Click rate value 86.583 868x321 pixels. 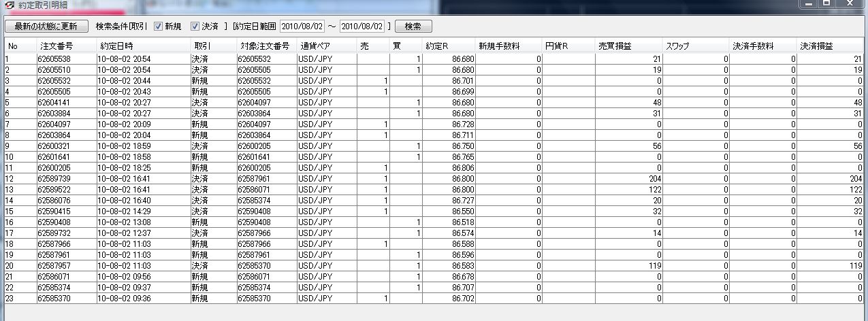(462, 265)
